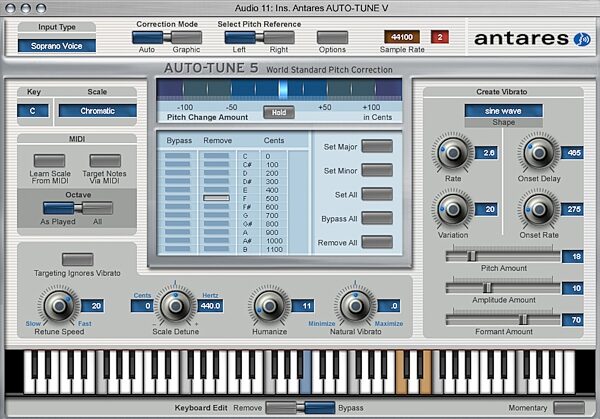
Task: Set Keyboard Edit to Remove
Action: [281, 408]
